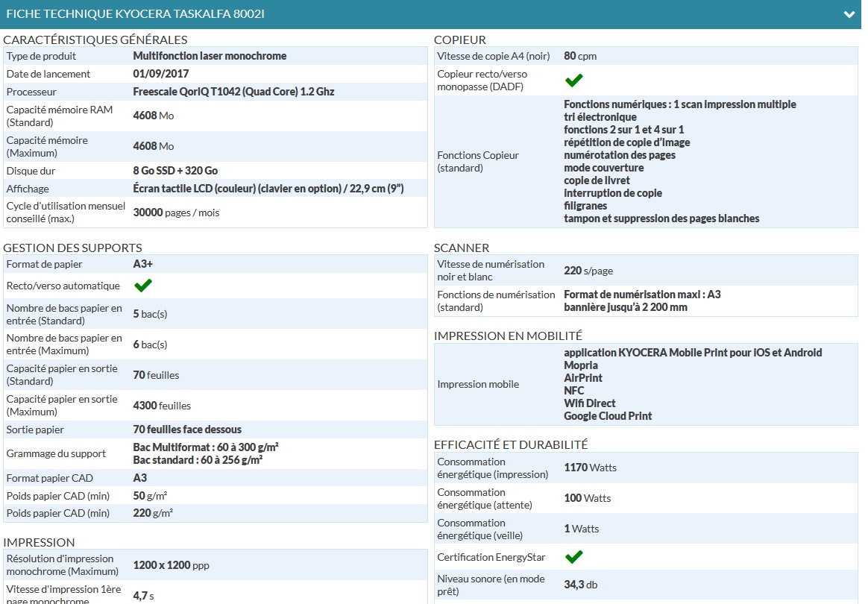Click the Mopria entry
The width and height of the screenshot is (868, 604).
click(x=581, y=365)
